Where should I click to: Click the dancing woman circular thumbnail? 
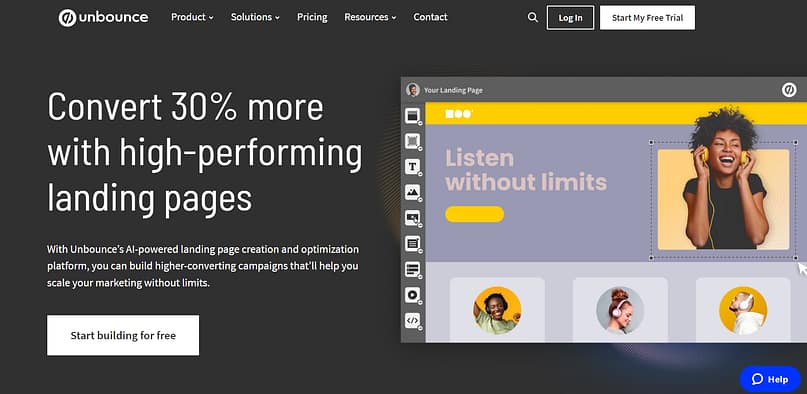(497, 310)
